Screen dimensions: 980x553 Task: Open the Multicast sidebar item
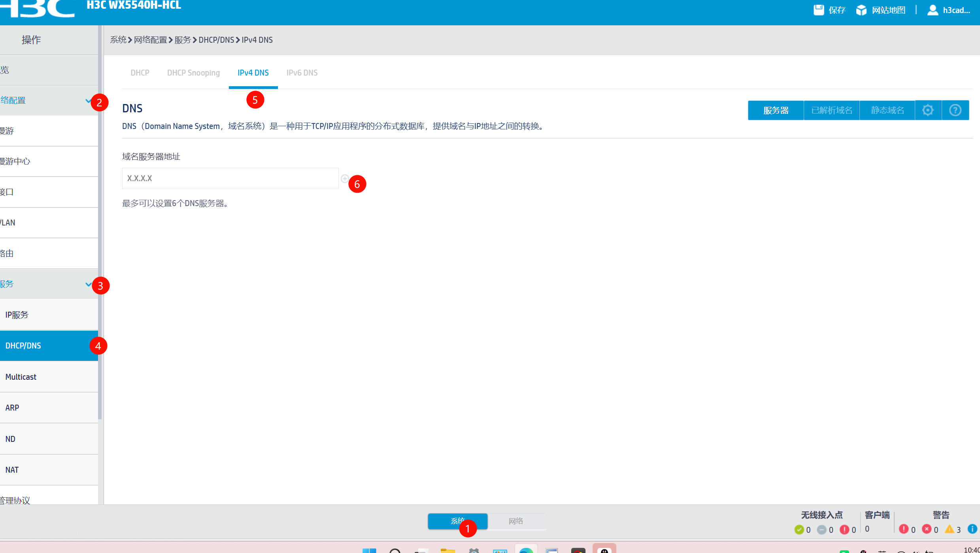21,377
